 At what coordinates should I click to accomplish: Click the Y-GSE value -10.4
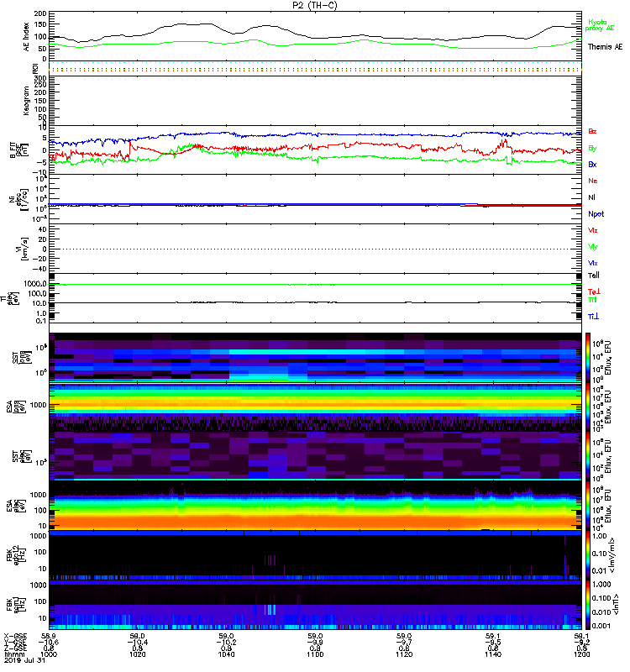[x=138, y=643]
